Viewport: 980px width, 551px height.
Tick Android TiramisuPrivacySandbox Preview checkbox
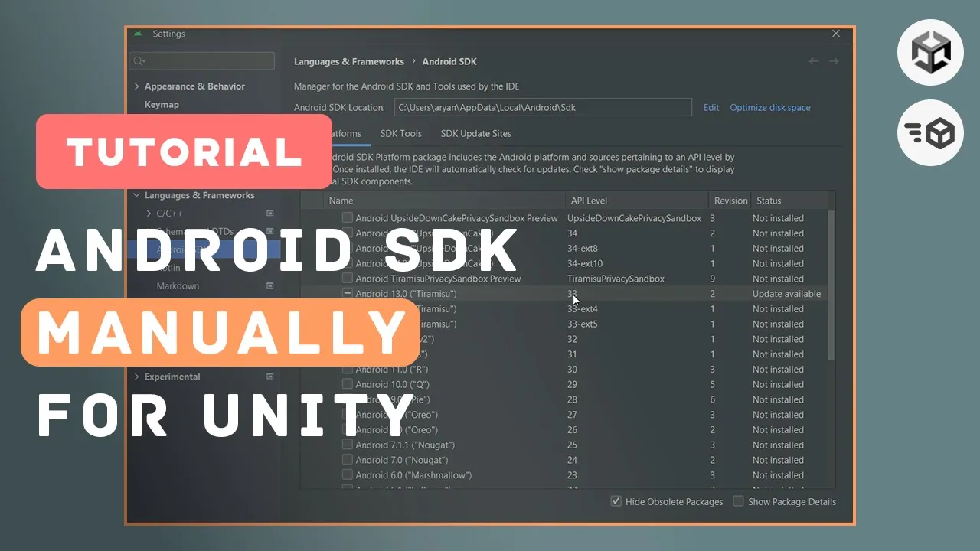[x=348, y=279]
